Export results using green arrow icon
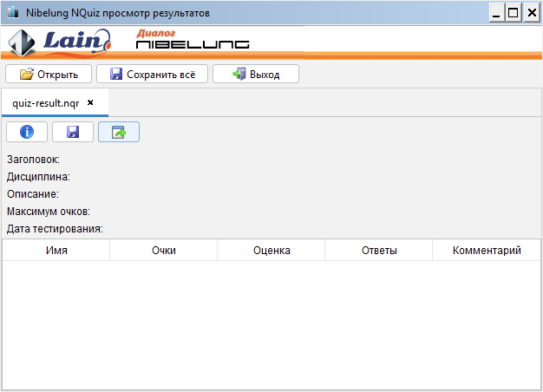Screen dimensions: 543x392 click(119, 132)
